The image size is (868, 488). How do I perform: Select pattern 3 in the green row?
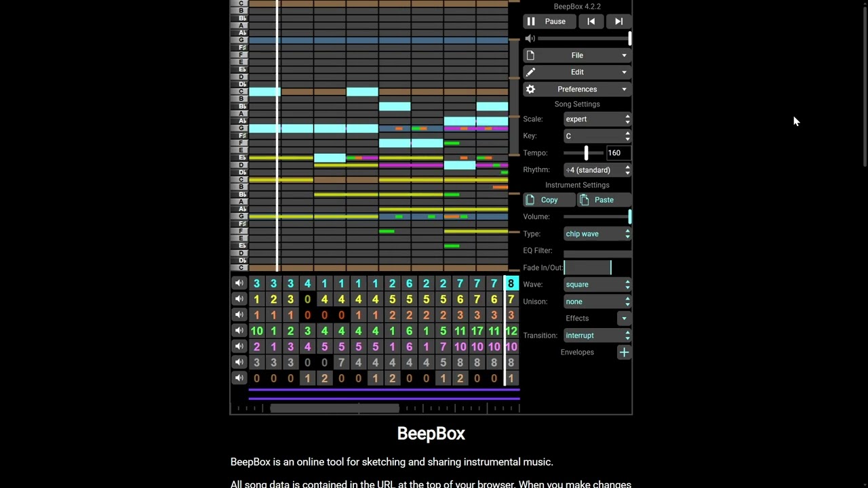tap(307, 331)
